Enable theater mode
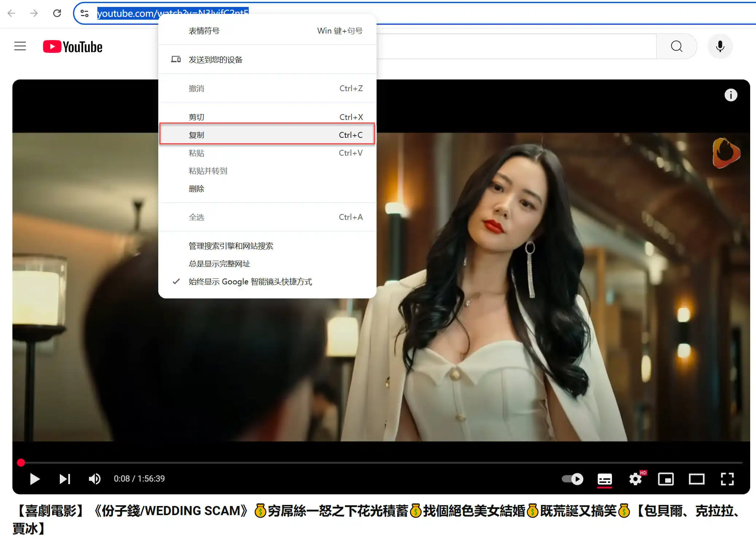The width and height of the screenshot is (756, 541). point(696,479)
